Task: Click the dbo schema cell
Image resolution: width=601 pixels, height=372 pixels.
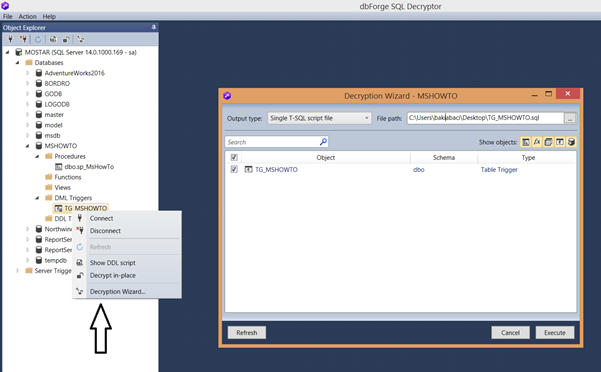Action: [x=419, y=169]
